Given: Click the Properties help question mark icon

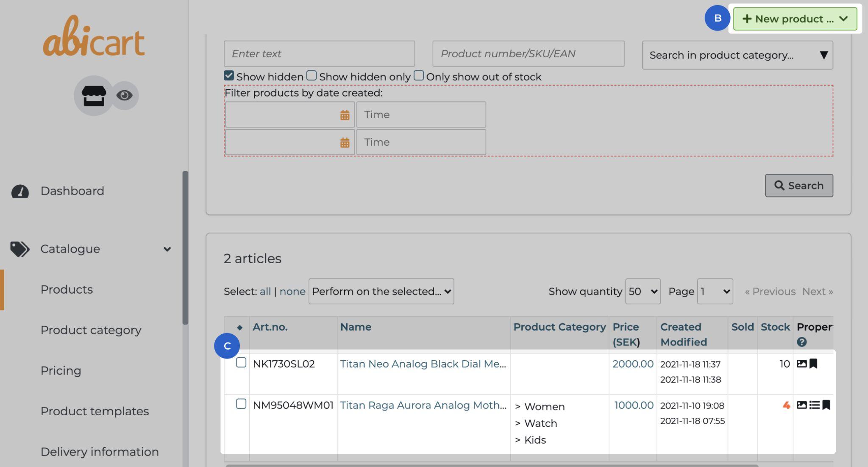Looking at the screenshot, I should (801, 342).
